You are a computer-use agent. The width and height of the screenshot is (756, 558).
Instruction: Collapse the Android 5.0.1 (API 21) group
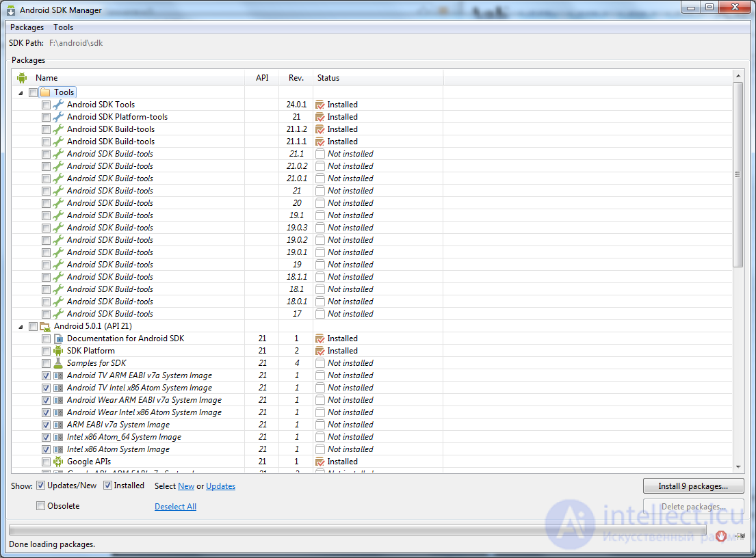(x=21, y=327)
